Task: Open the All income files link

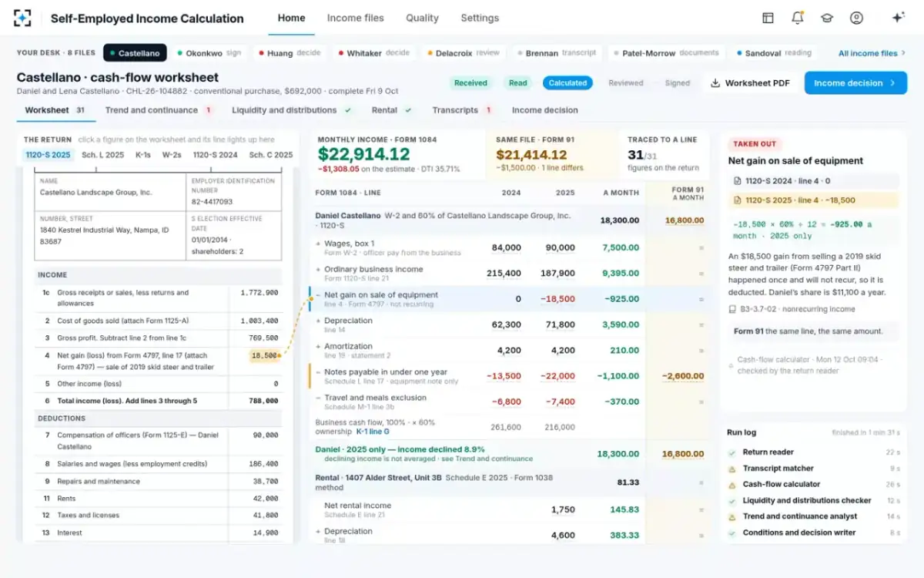Action: tap(872, 53)
